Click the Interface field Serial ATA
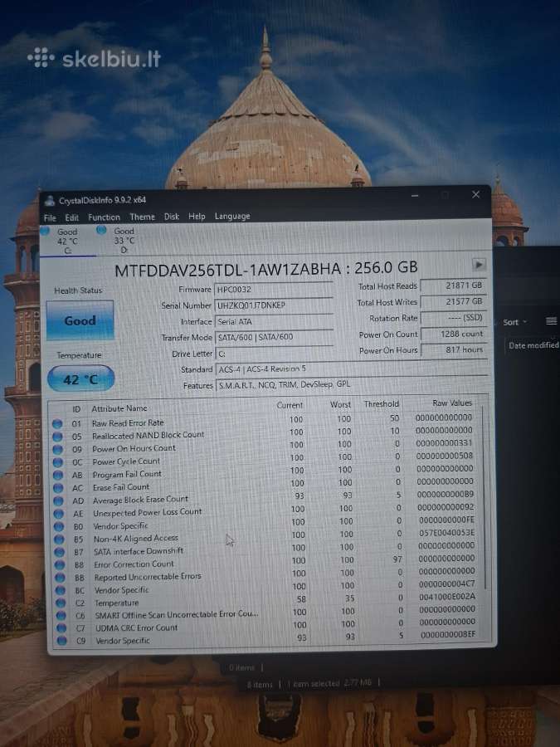The height and width of the screenshot is (747, 560). 275,321
